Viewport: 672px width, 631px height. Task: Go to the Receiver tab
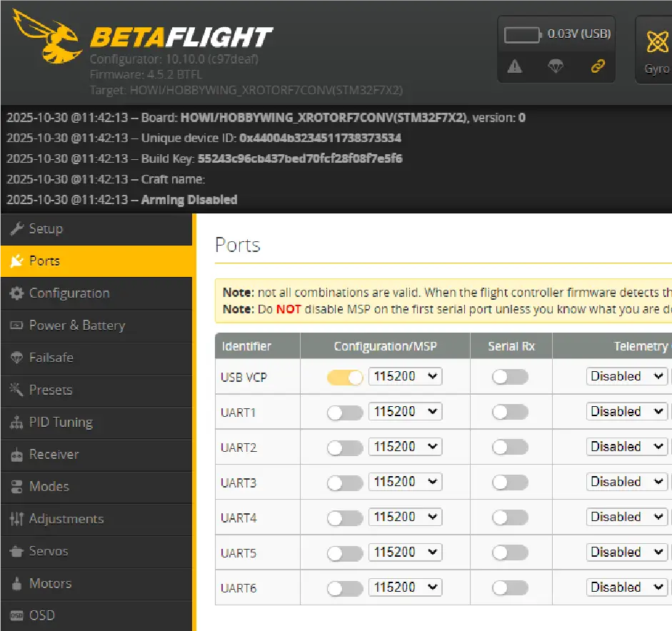point(54,455)
